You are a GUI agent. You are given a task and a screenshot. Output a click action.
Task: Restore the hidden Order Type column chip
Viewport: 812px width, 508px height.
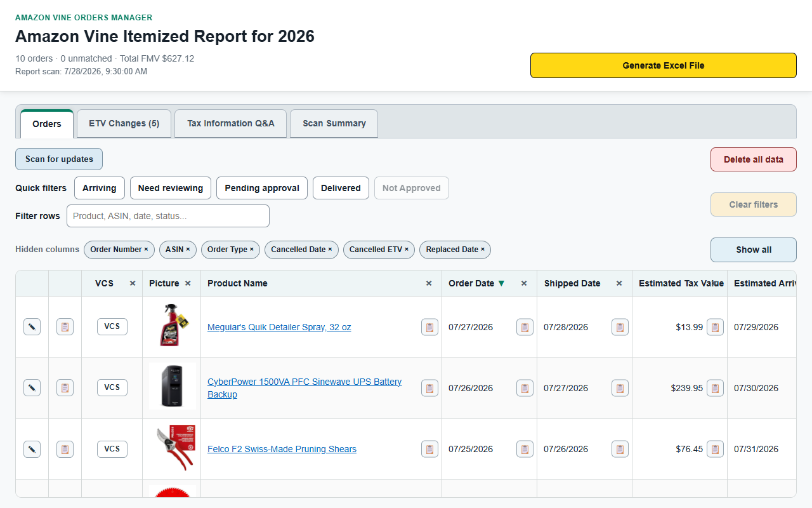coord(230,250)
